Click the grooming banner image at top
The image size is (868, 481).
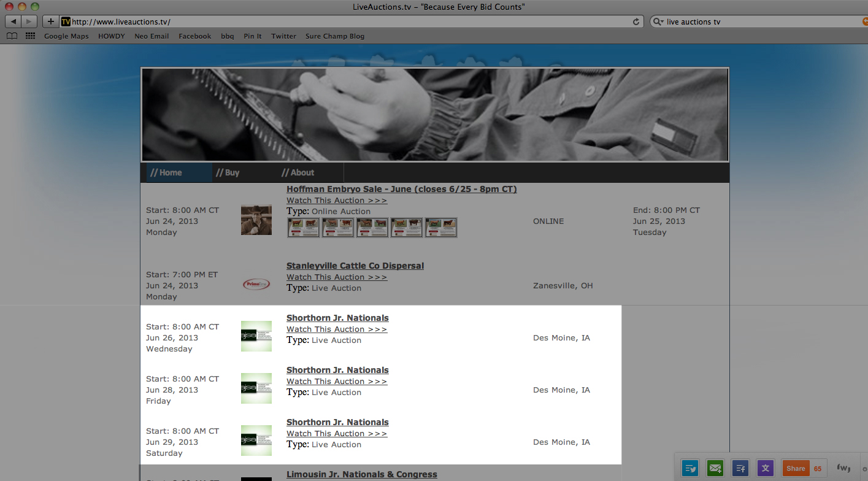coord(435,115)
